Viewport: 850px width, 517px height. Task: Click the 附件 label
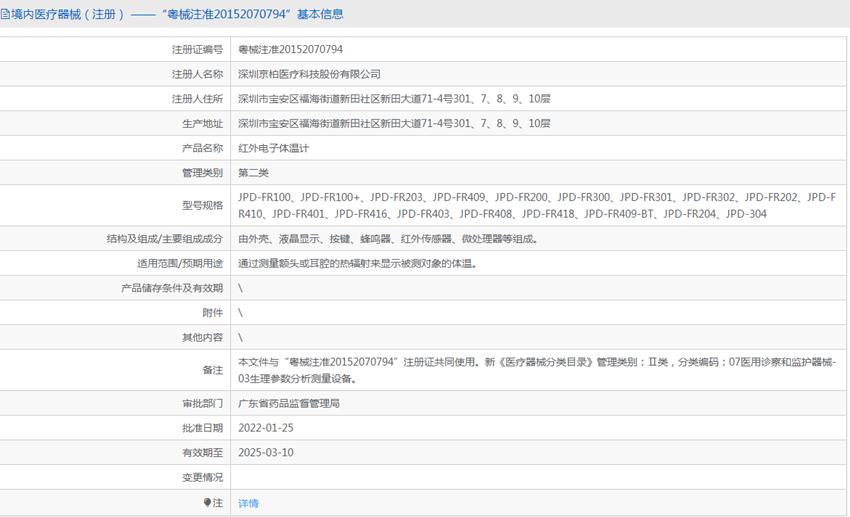(x=212, y=313)
